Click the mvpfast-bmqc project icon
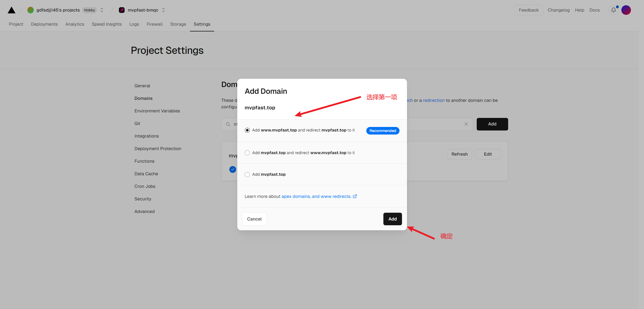Screen dimensions: 644x309 122,10
